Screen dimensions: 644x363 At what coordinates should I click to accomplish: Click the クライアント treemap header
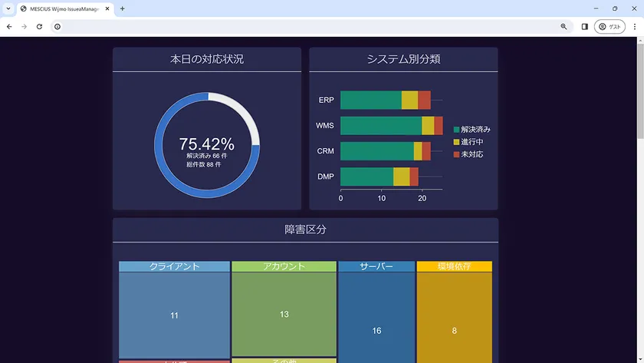[174, 266]
